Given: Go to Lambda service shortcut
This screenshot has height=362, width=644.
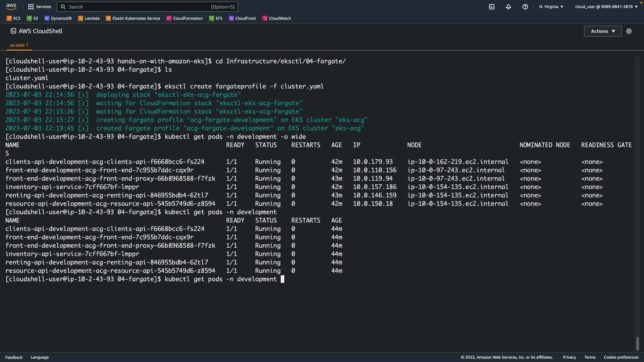Looking at the screenshot, I should click(89, 18).
